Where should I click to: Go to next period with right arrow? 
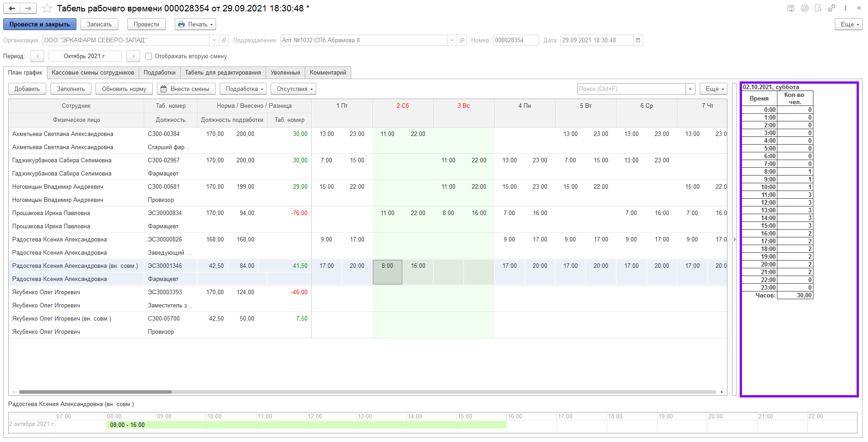(x=133, y=56)
